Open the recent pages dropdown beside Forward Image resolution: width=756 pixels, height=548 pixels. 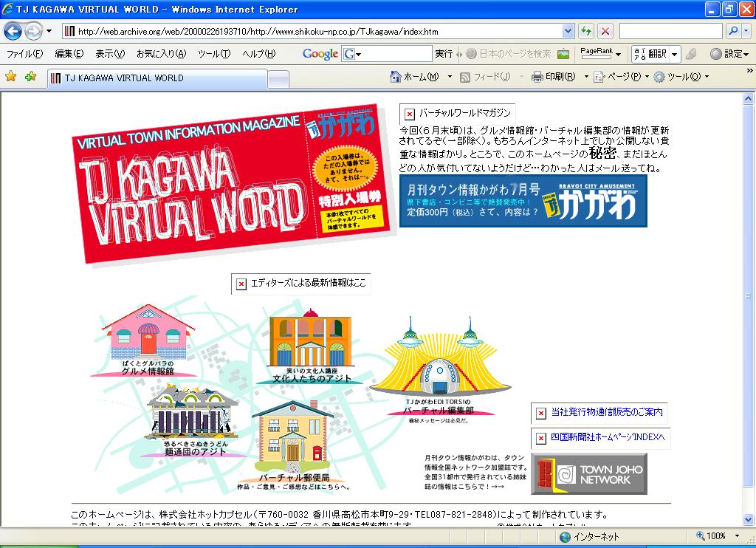click(x=49, y=31)
